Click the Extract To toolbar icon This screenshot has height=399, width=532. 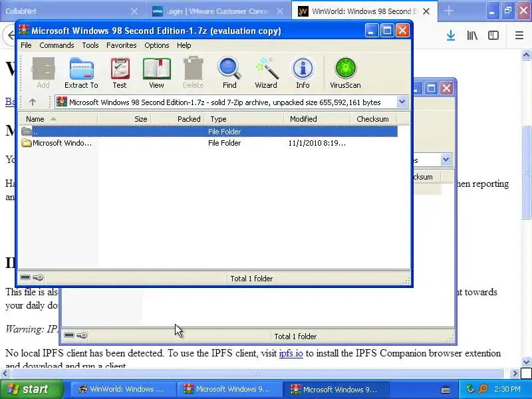click(81, 72)
